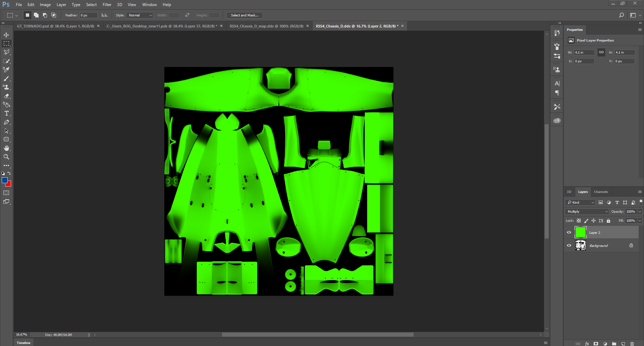The image size is (644, 346).
Task: Toggle lock image pixels brush icon
Action: [586, 221]
